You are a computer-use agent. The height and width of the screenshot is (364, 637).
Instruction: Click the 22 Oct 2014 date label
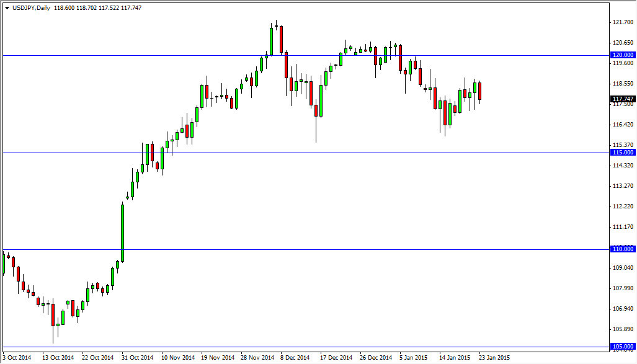coord(98,358)
